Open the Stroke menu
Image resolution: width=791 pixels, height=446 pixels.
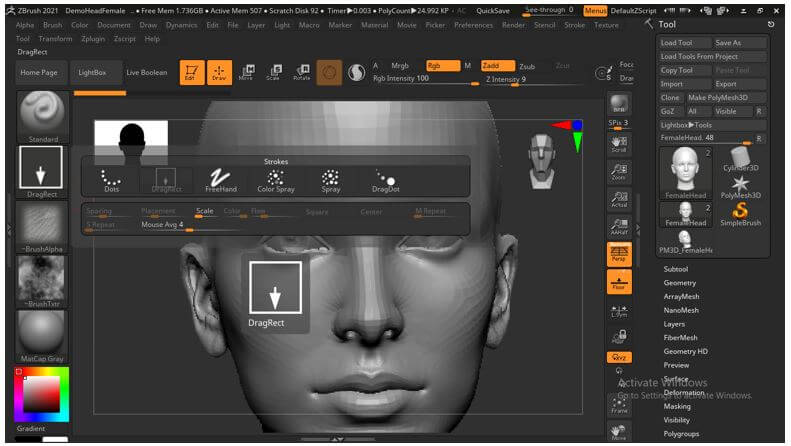(575, 25)
